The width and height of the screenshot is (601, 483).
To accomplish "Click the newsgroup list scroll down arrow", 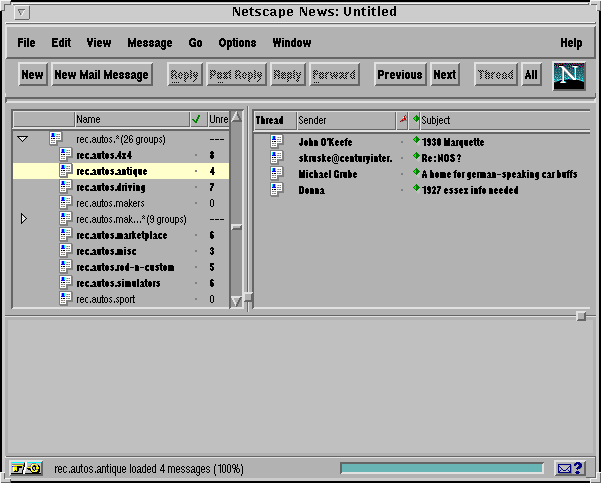I will 236,301.
